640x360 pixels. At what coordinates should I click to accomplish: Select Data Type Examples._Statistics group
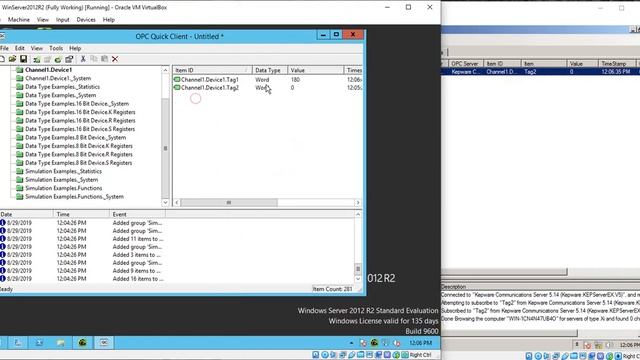click(x=62, y=87)
